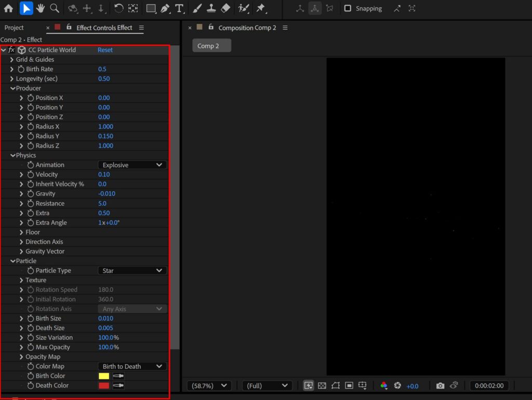Screen dimensions: 532x400
Task: Click the Birth Color eyedropper
Action: click(118, 376)
